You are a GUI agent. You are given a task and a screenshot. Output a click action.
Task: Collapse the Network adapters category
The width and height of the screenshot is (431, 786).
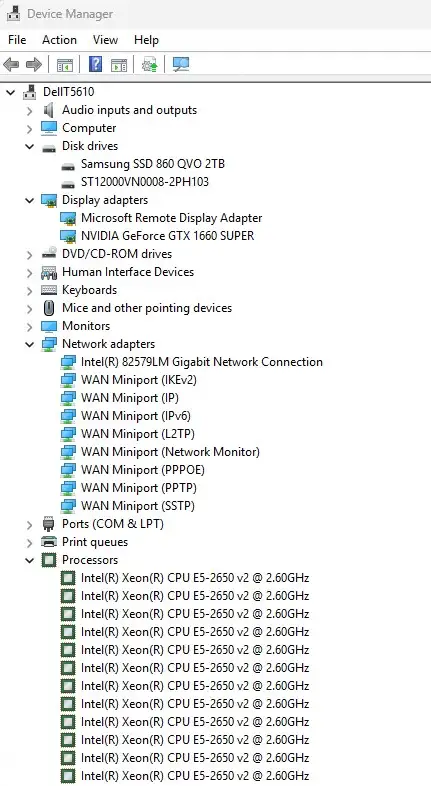click(x=30, y=344)
